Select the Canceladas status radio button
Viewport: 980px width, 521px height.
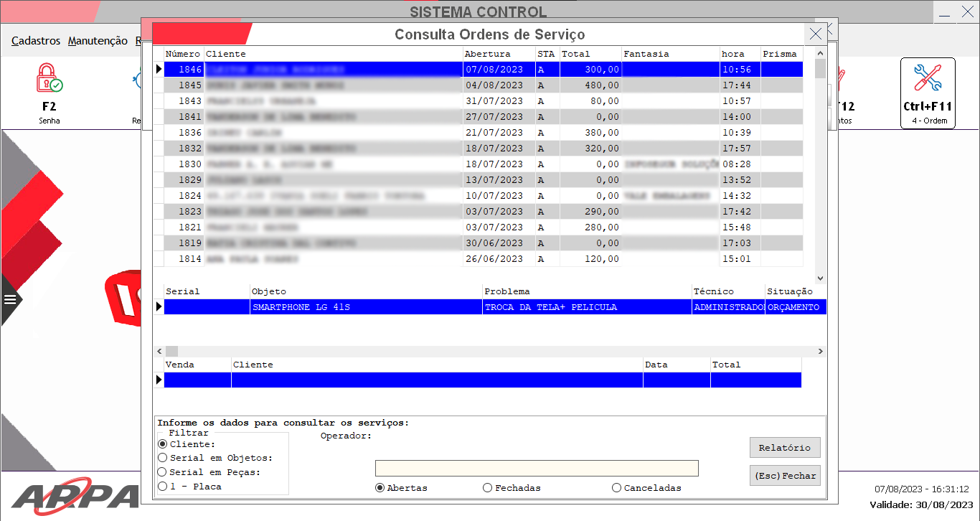click(616, 488)
